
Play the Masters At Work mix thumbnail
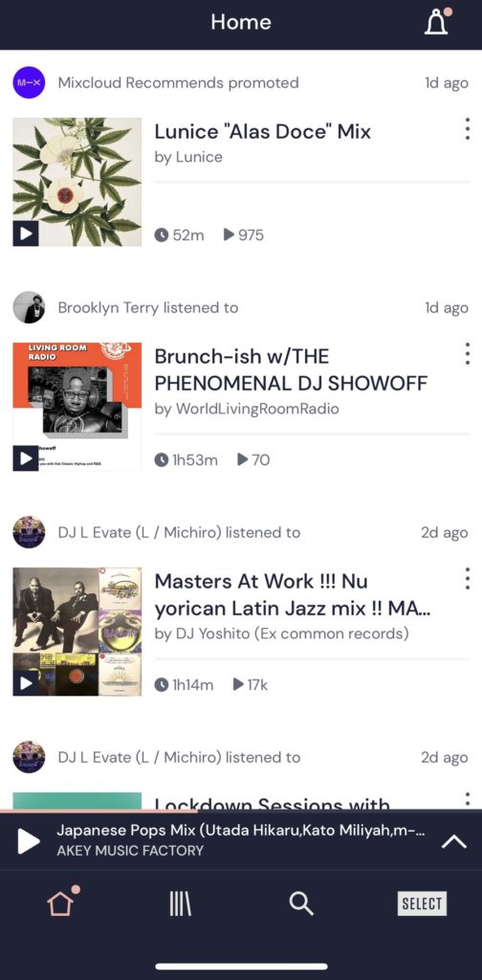pos(26,683)
